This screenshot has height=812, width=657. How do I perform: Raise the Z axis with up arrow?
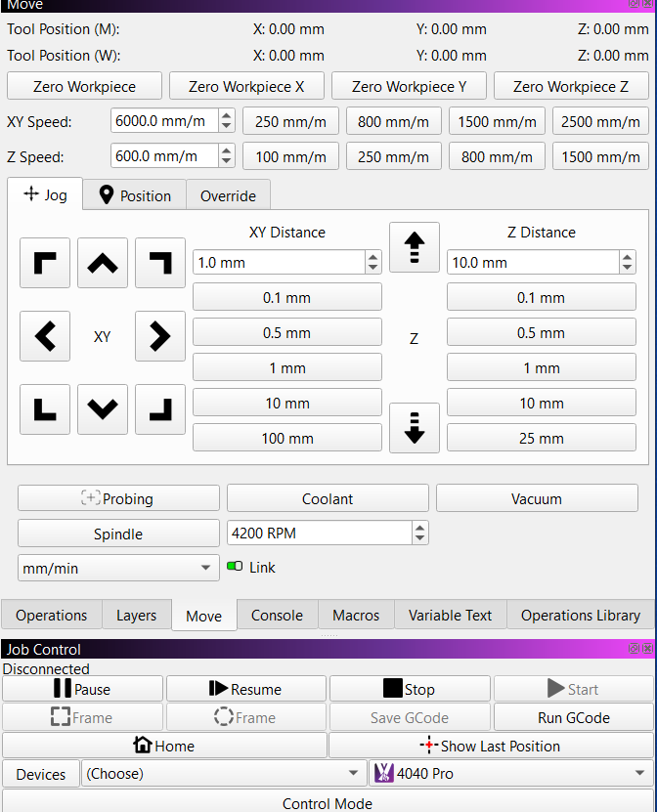click(x=415, y=247)
